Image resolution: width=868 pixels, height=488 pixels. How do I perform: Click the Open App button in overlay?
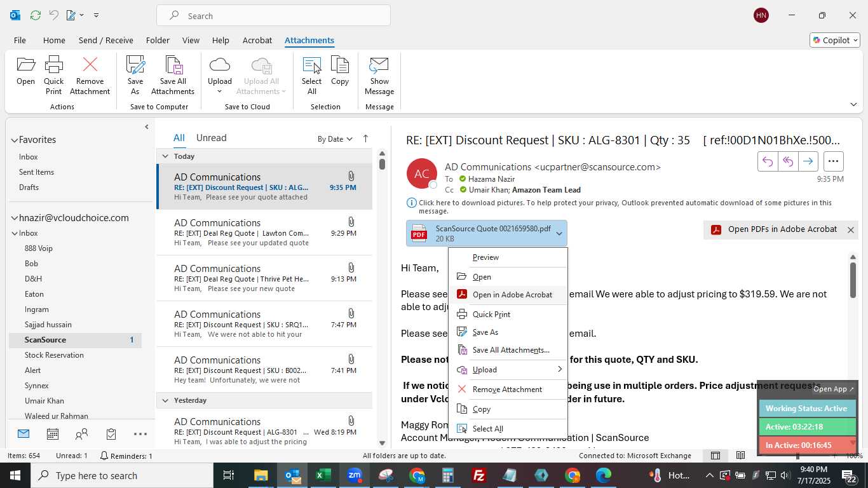(x=834, y=389)
